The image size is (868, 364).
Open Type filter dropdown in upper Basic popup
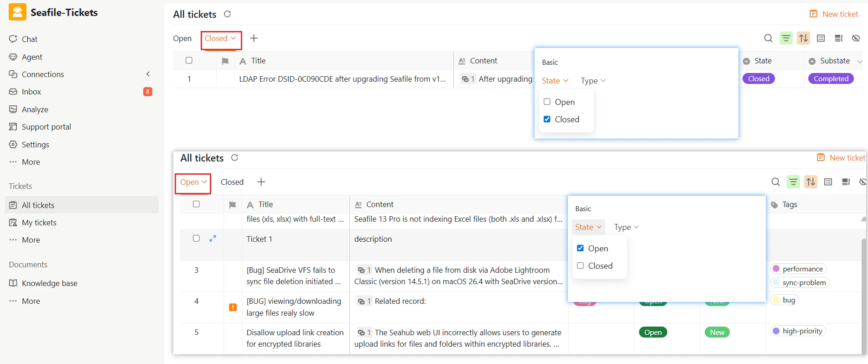pyautogui.click(x=593, y=81)
